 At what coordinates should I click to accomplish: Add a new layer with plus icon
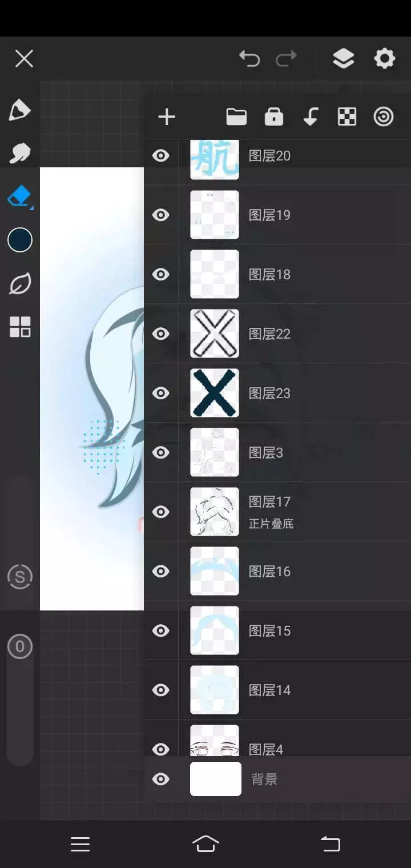click(167, 117)
